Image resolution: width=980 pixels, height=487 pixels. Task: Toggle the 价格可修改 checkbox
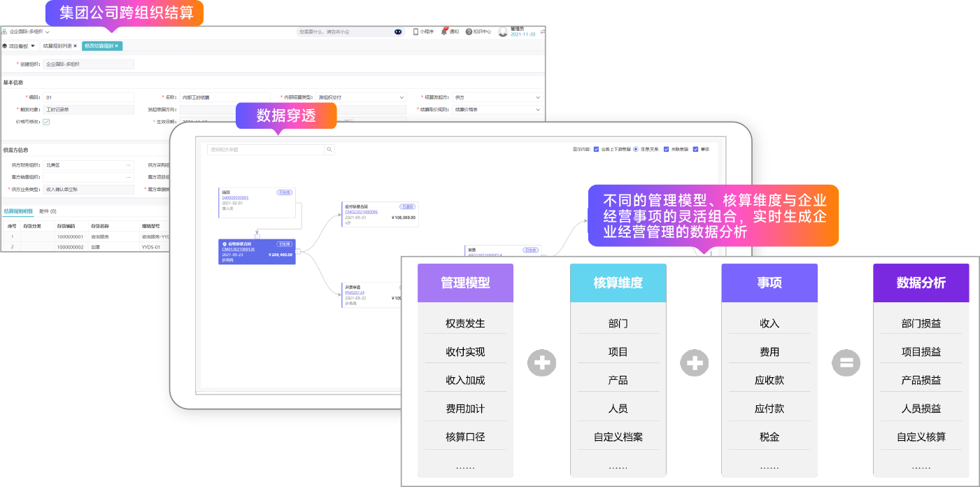[46, 122]
